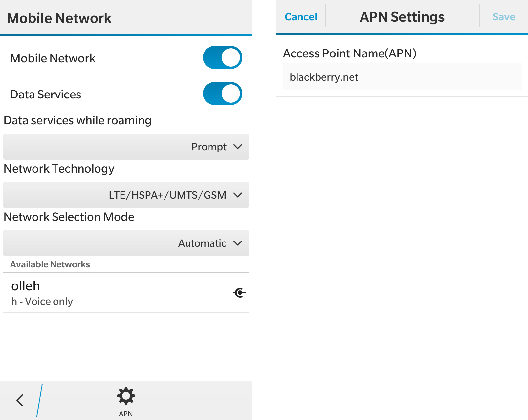The image size is (528, 420).
Task: Click the APN Settings header title
Action: click(402, 17)
